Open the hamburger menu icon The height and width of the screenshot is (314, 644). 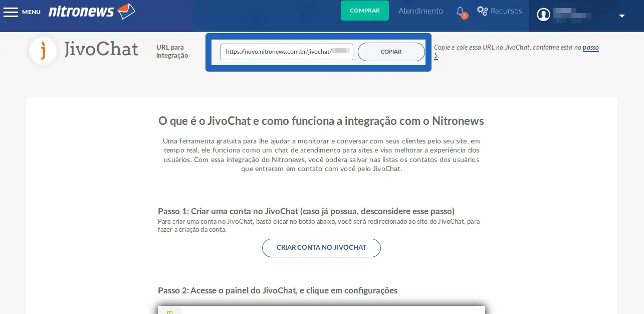[11, 12]
